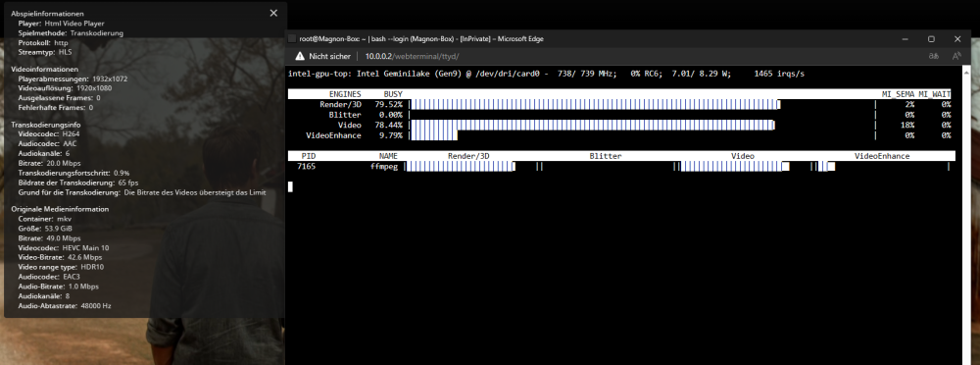
Task: Minimize the Microsoft Edge window
Action: click(905, 39)
